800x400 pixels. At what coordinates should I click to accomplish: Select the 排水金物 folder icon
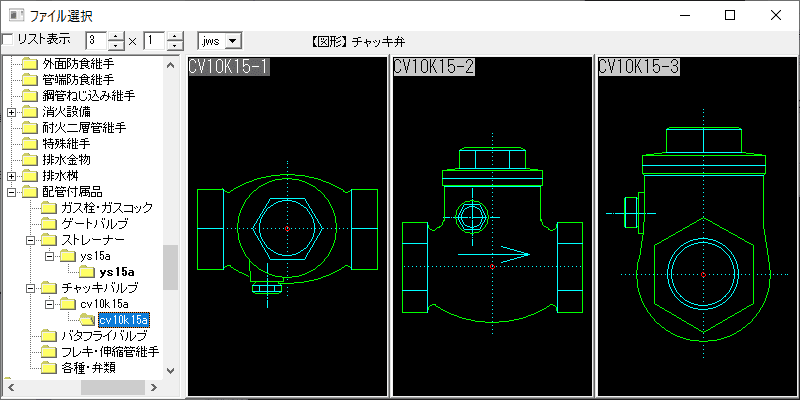click(x=31, y=160)
